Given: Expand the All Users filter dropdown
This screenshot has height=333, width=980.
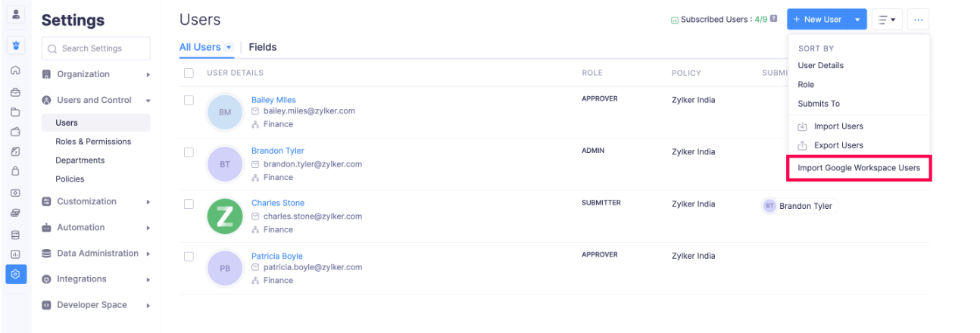Looking at the screenshot, I should click(229, 47).
